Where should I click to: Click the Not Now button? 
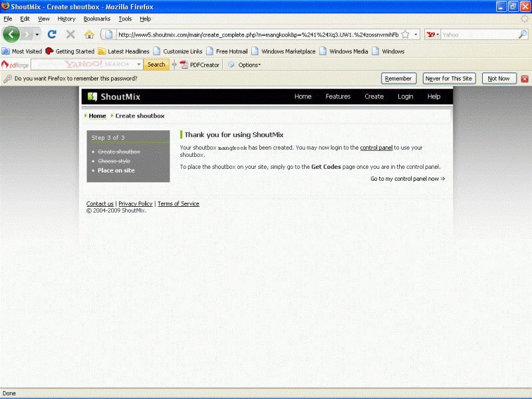tap(499, 78)
